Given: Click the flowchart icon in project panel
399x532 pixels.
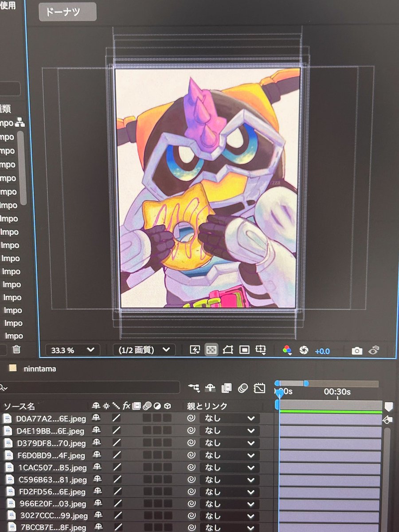Looking at the screenshot, I should point(20,123).
